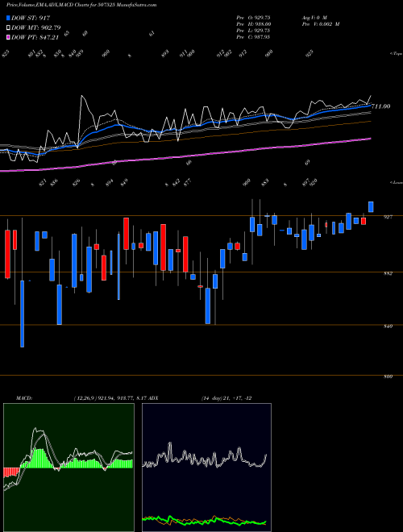Select the 'DOW MT: 902.79' legend text
403x532 pixels.
click(x=36, y=27)
